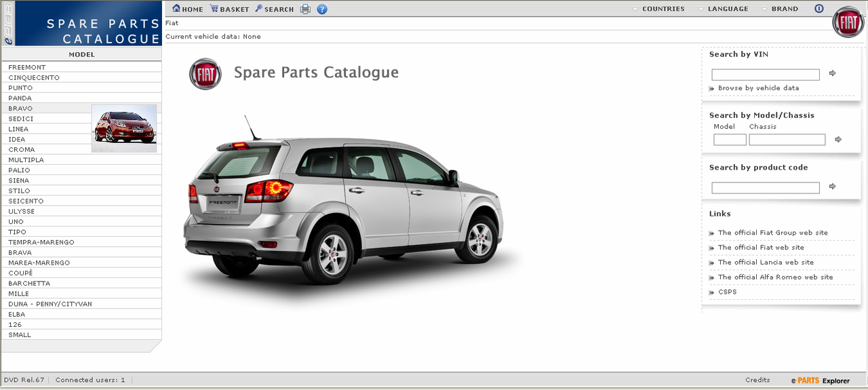The height and width of the screenshot is (390, 868).
Task: Select BRAVA model
Action: [81, 252]
